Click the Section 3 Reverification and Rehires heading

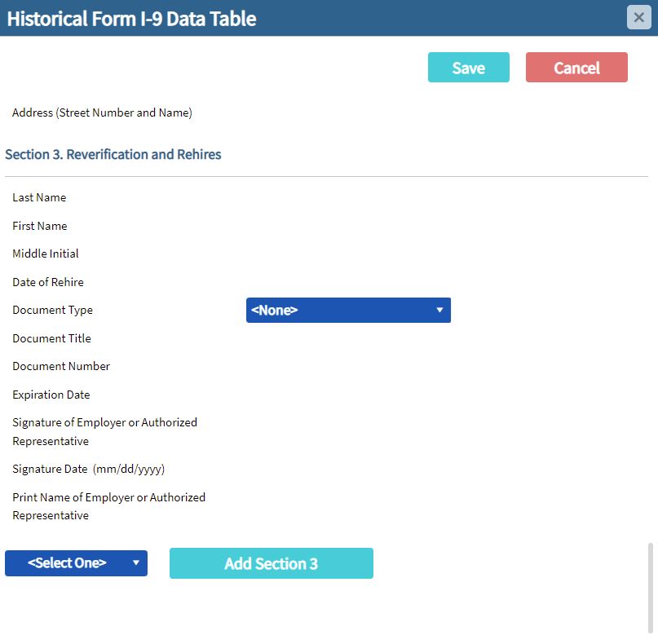coord(113,154)
